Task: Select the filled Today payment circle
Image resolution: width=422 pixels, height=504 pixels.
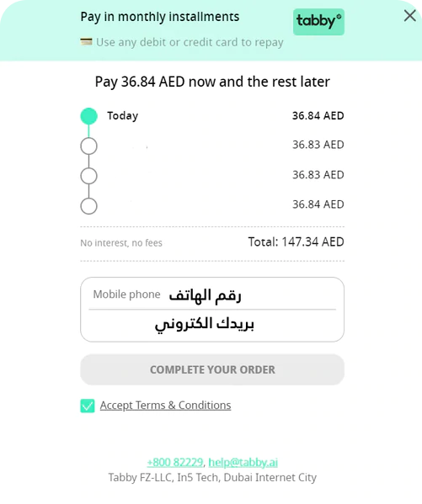Action: 88,116
